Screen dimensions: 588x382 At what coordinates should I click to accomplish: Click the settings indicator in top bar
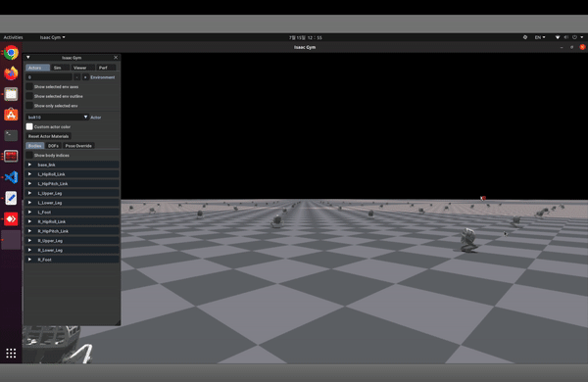(x=525, y=37)
